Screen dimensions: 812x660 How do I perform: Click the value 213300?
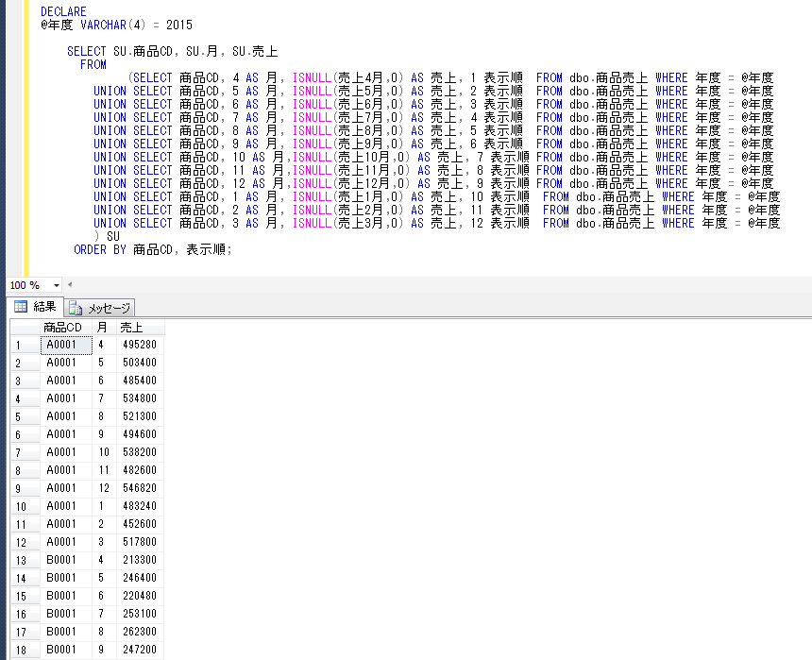click(x=140, y=560)
